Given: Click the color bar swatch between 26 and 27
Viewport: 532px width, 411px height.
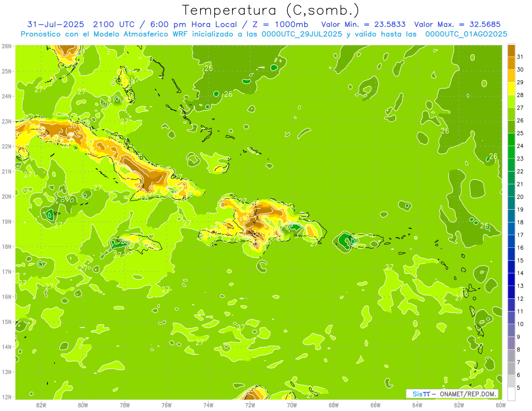Looking at the screenshot, I should coord(511,114).
